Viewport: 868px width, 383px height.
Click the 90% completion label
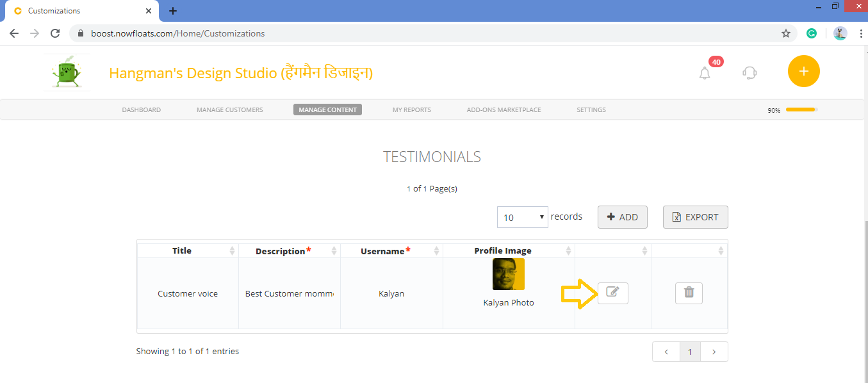point(774,110)
